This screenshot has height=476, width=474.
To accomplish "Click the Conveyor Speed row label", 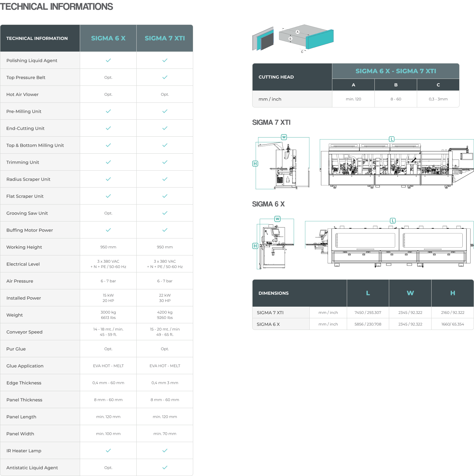I will pos(25,332).
